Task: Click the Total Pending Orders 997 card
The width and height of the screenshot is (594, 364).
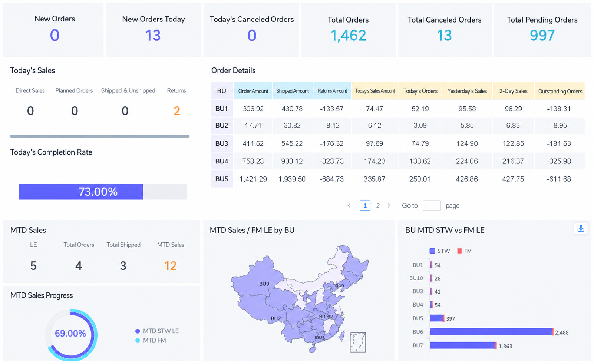Action: 542,30
